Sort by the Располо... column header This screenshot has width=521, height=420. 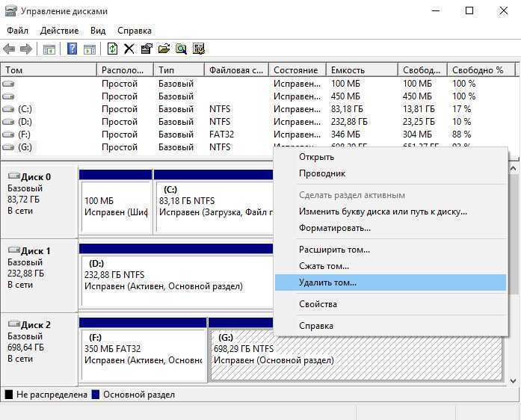point(126,70)
